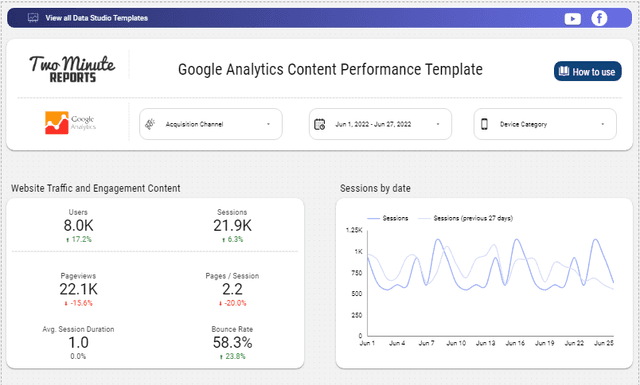Click the date range dropdown arrow
The image size is (640, 385).
(438, 124)
